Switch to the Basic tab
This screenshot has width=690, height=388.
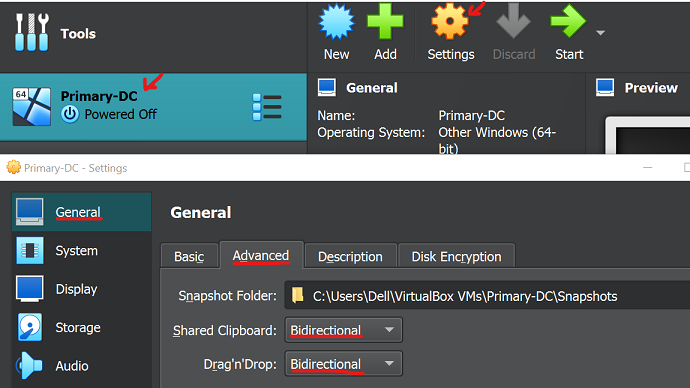tap(189, 256)
